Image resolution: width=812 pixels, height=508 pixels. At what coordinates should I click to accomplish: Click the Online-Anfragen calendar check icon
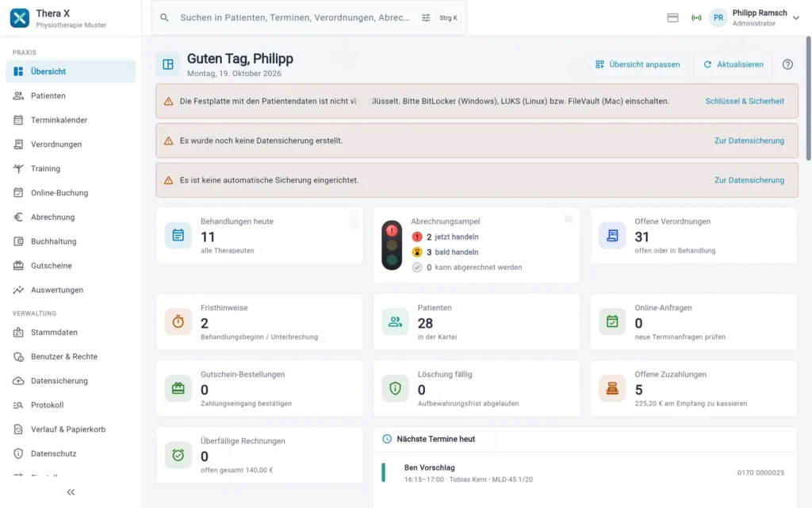[x=612, y=321]
